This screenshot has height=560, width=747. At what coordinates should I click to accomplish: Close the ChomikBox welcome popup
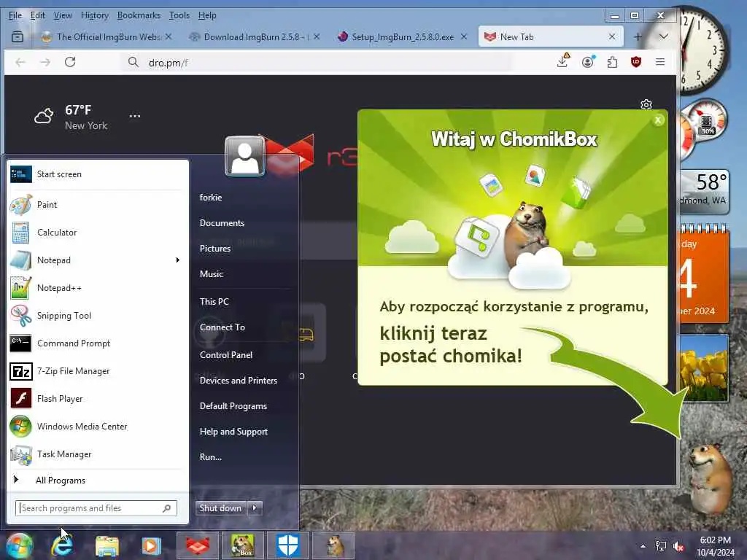coord(658,120)
